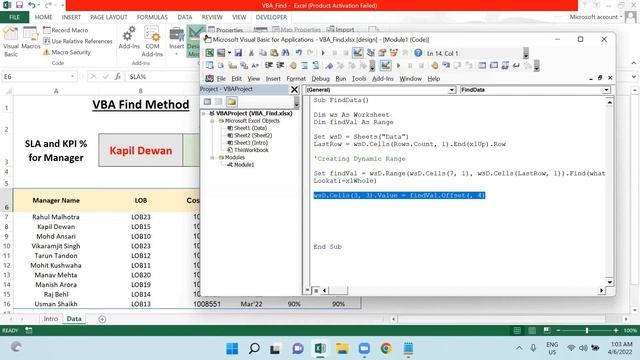Viewport: 640px width, 360px height.
Task: Click Record Macro in Excel ribbon
Action: 66,30
